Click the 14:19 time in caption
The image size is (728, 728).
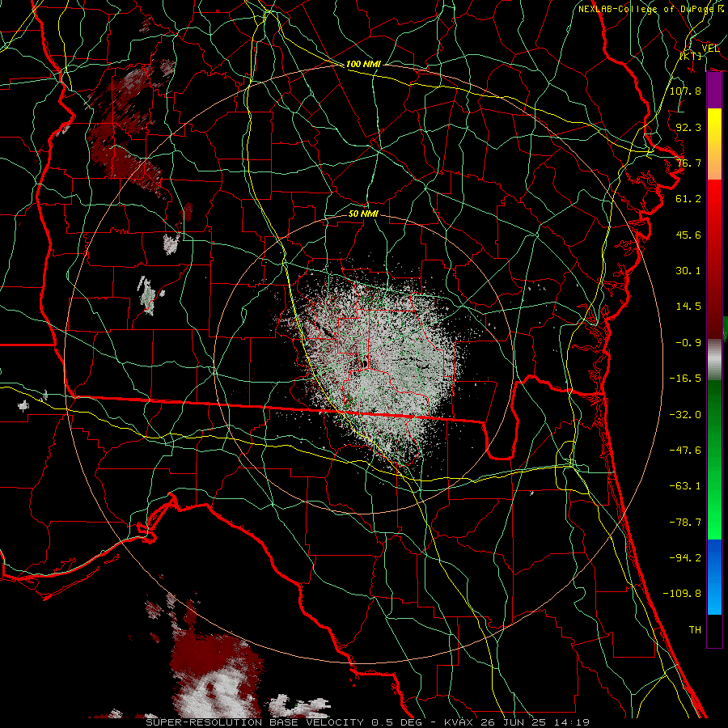point(571,722)
